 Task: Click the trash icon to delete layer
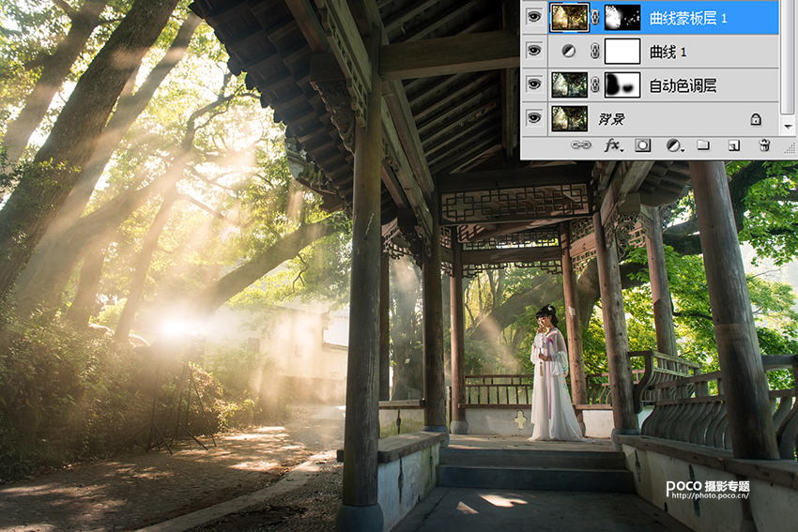coord(764,145)
